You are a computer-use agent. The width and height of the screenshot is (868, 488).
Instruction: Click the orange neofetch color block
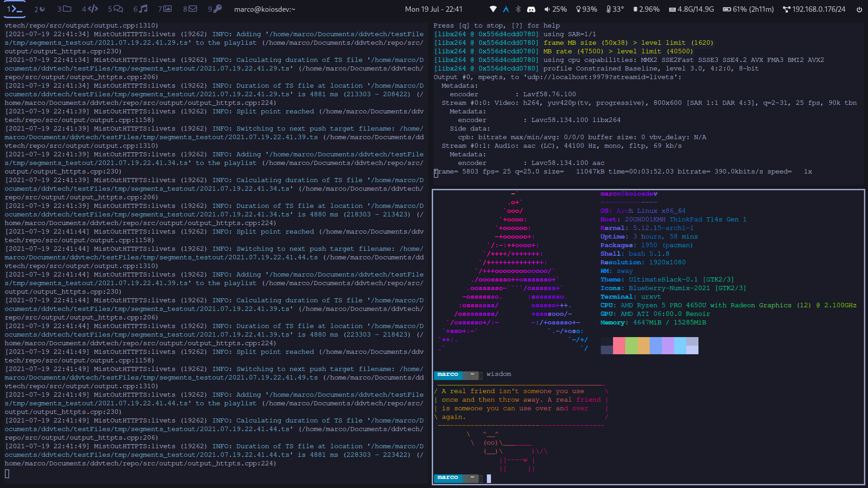point(643,346)
